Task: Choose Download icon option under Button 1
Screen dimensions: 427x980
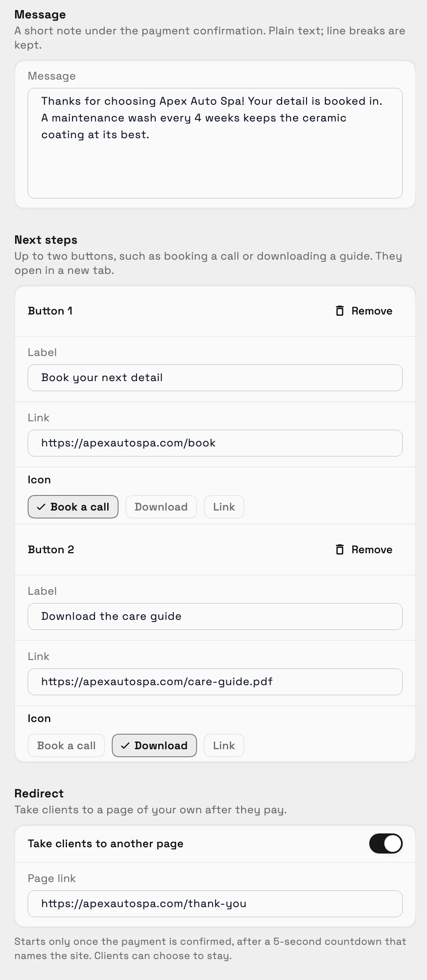Action: coord(161,507)
